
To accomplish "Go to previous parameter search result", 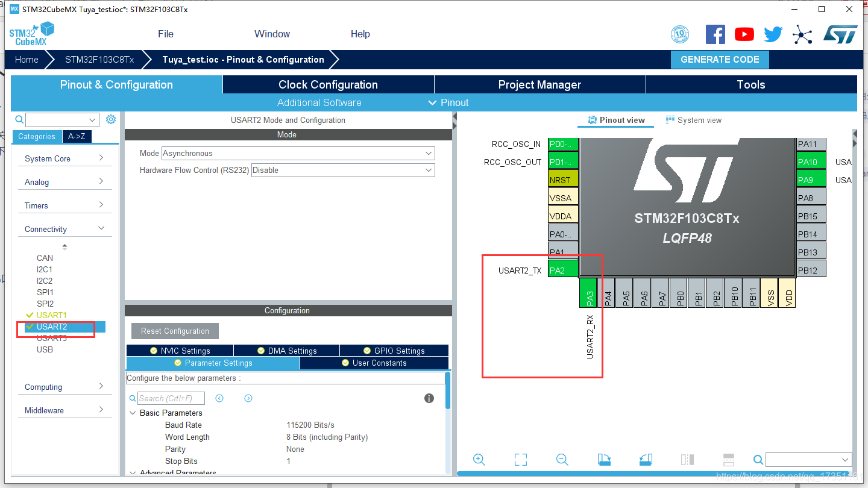I will click(x=219, y=398).
